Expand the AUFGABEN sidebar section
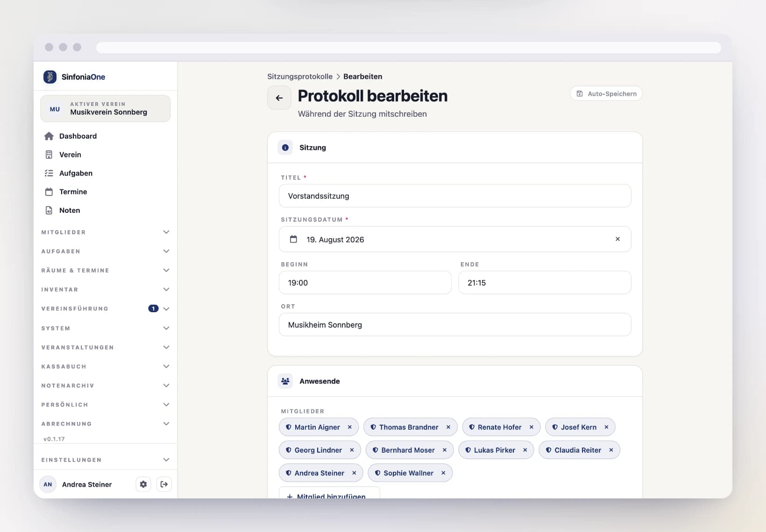This screenshot has height=532, width=766. coord(105,251)
